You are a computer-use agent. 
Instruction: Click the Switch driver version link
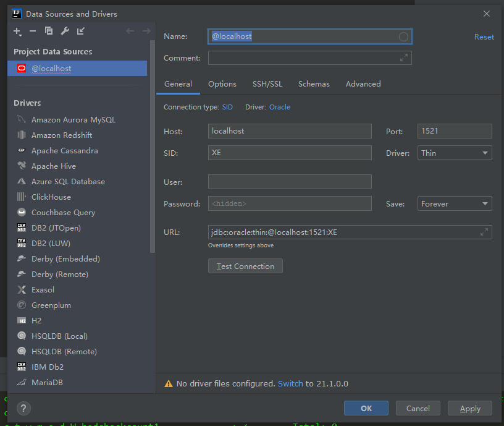tap(290, 383)
